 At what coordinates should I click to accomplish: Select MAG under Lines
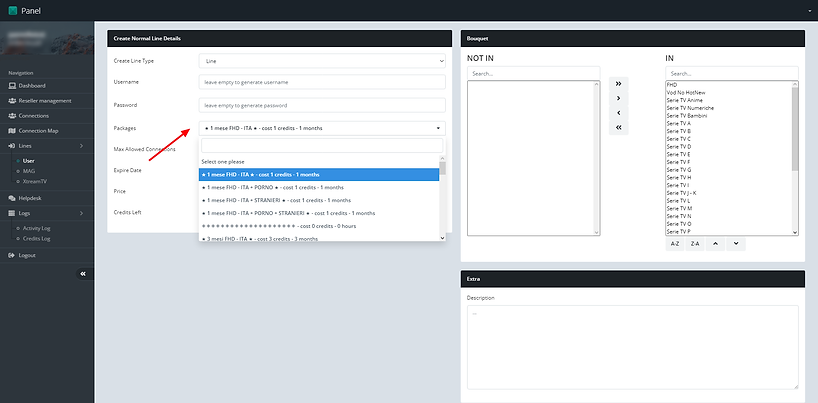coord(29,171)
